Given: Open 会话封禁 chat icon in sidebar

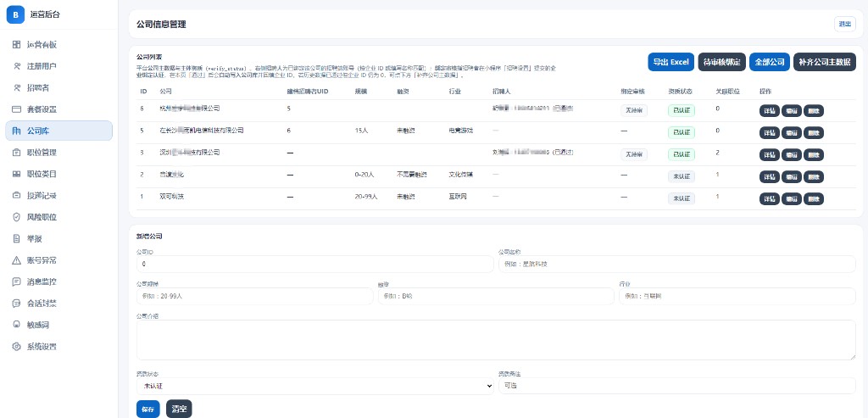Looking at the screenshot, I should point(17,304).
